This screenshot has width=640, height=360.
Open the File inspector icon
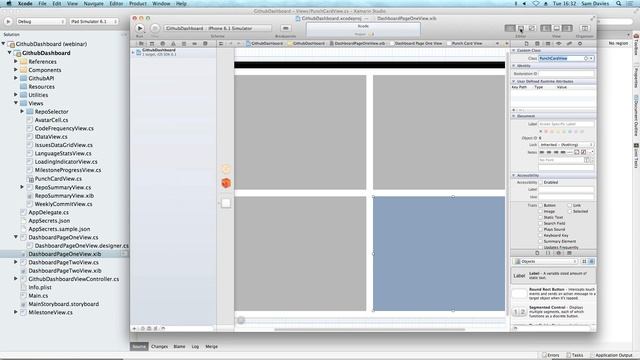pyautogui.click(x=527, y=43)
